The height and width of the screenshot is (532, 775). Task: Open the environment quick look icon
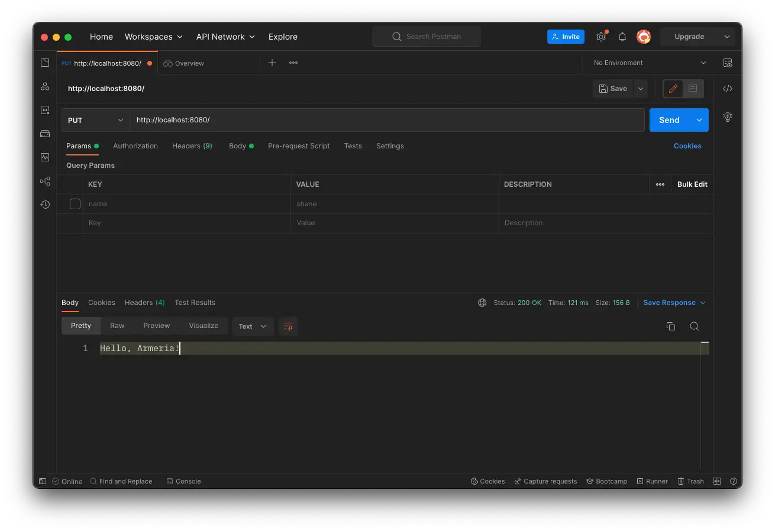[x=728, y=63]
